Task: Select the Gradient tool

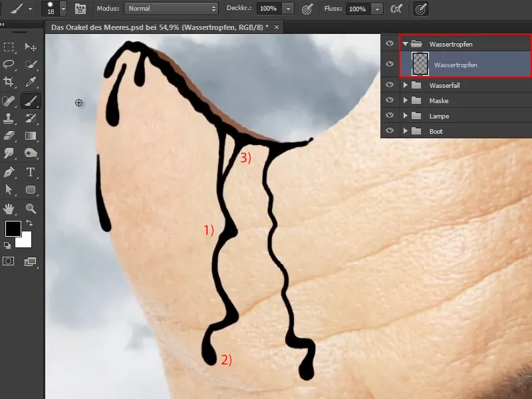Action: [31, 136]
